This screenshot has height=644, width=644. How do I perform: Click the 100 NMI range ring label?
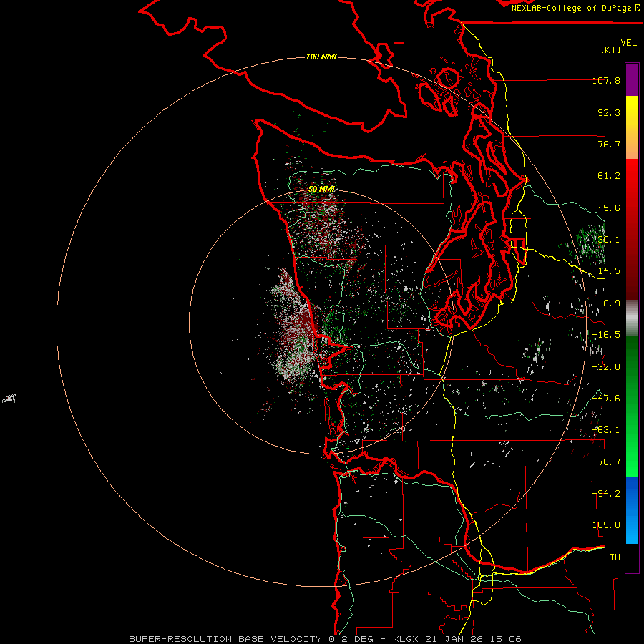(321, 57)
